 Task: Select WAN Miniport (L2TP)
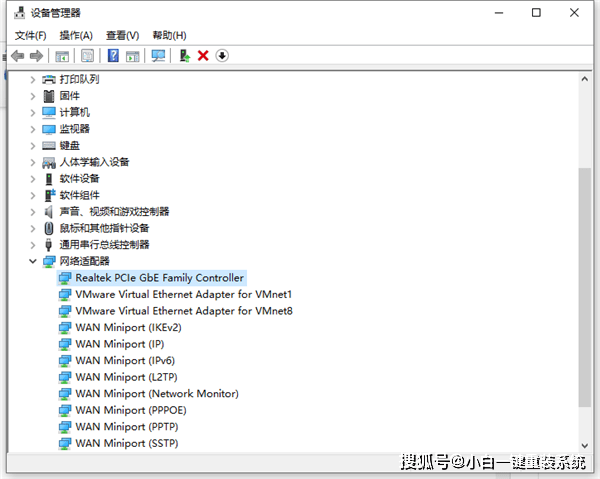pos(126,377)
